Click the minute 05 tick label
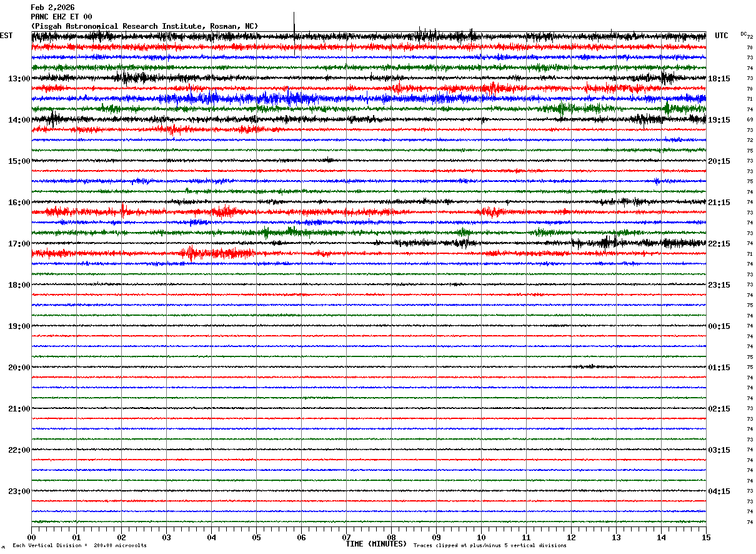 coord(256,537)
